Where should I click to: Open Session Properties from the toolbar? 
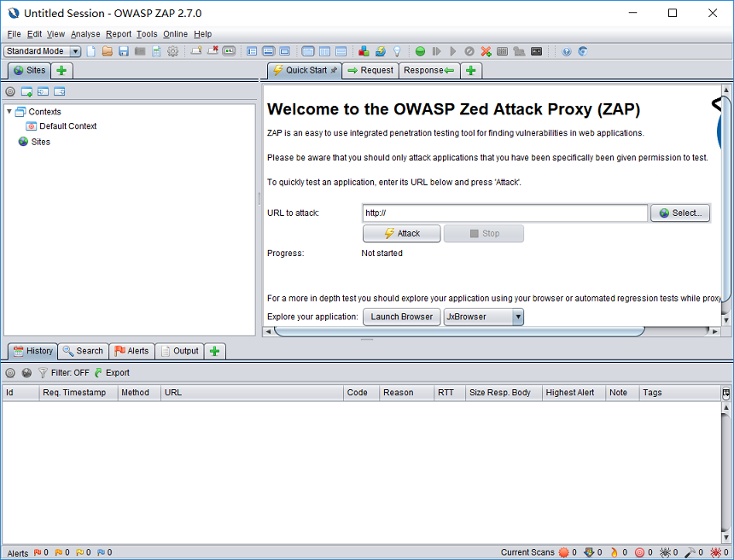click(156, 51)
